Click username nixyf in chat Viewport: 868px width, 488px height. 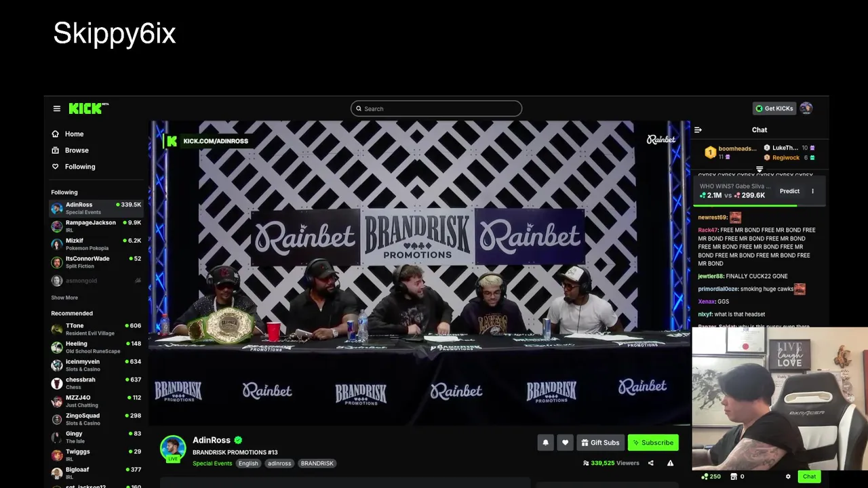click(705, 314)
